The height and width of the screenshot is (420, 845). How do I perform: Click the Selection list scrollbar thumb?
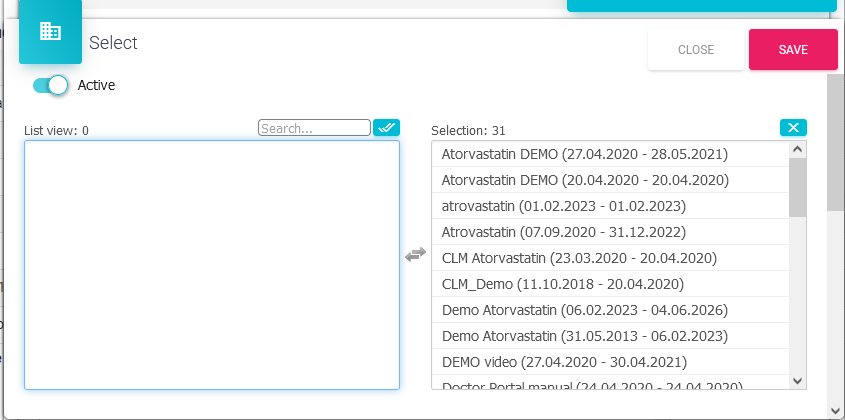point(797,187)
